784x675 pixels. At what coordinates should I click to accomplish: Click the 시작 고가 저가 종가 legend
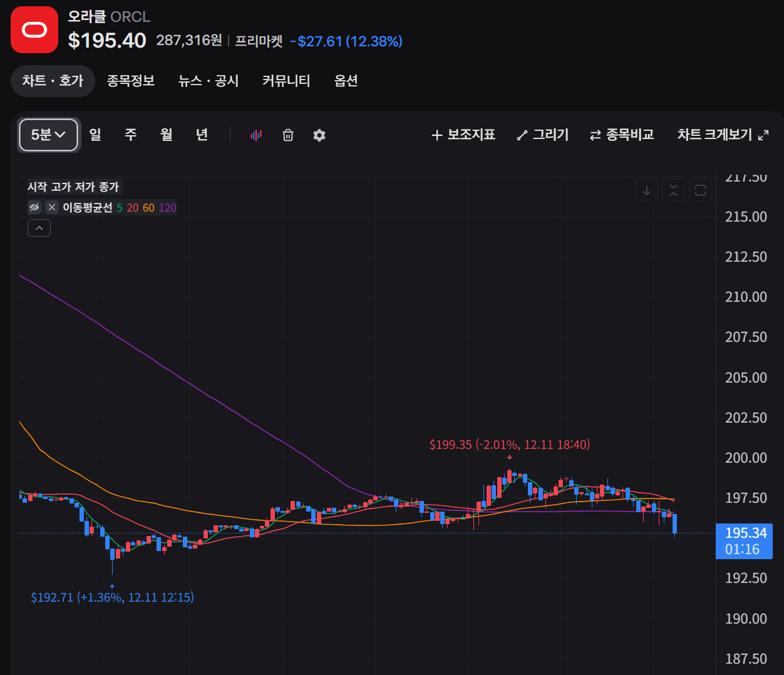pos(73,187)
